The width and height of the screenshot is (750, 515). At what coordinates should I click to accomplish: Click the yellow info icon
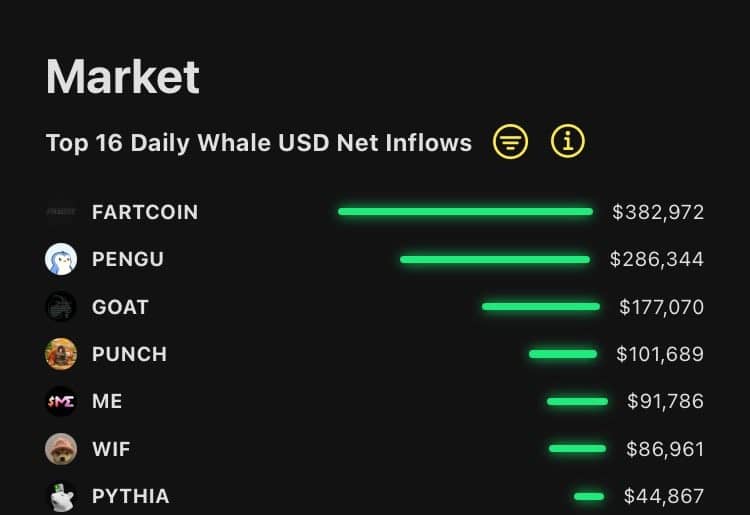coord(567,142)
